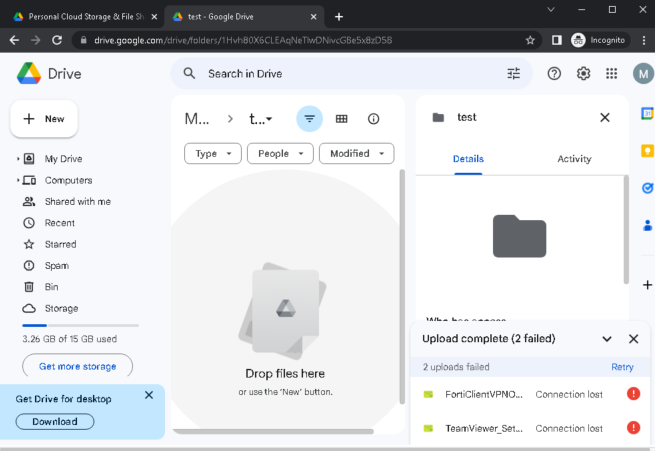The image size is (655, 451).
Task: Click Retry for failed uploads
Action: tap(622, 367)
